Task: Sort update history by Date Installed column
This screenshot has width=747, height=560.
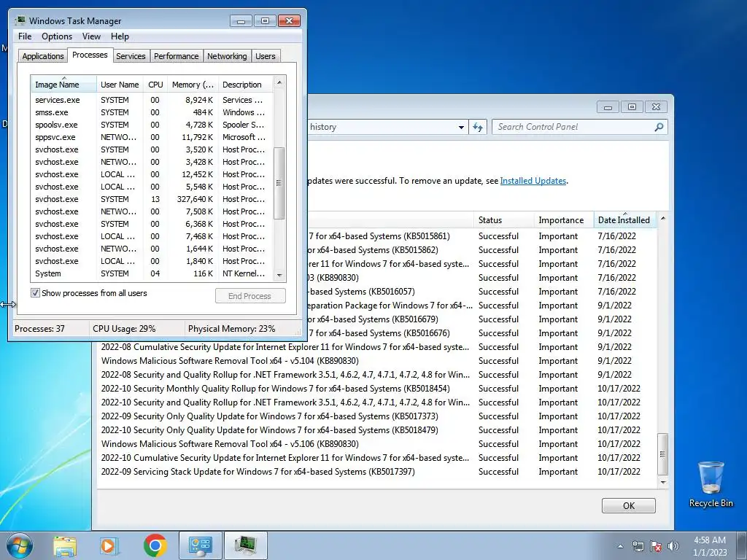Action: click(624, 220)
